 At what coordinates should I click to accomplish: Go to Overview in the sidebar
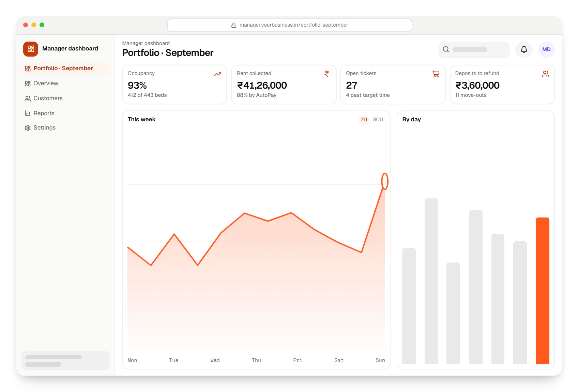pos(65,84)
